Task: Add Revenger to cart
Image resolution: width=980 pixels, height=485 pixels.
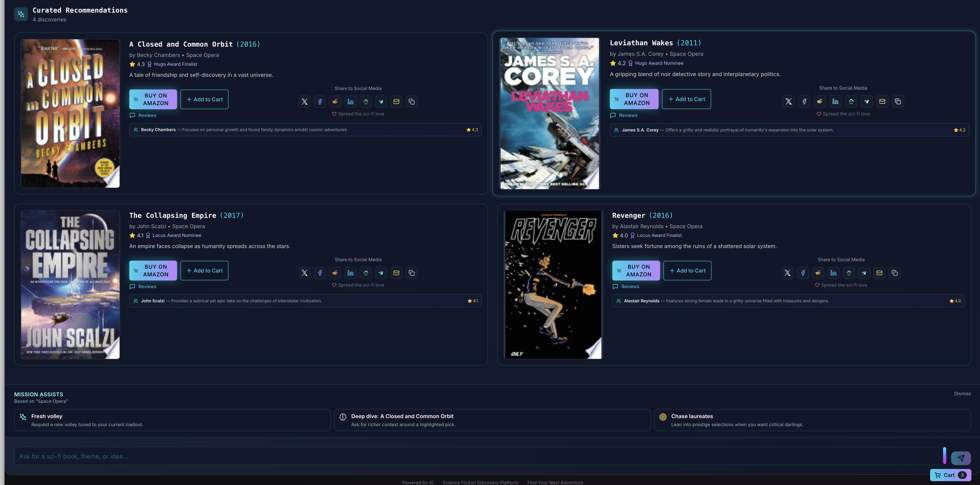Action: pyautogui.click(x=687, y=271)
